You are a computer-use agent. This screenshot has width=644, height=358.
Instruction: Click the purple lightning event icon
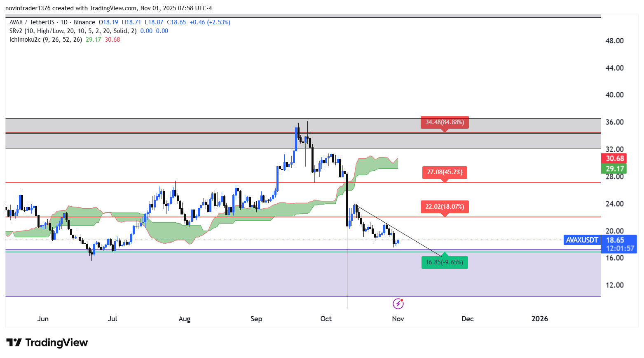click(x=398, y=304)
